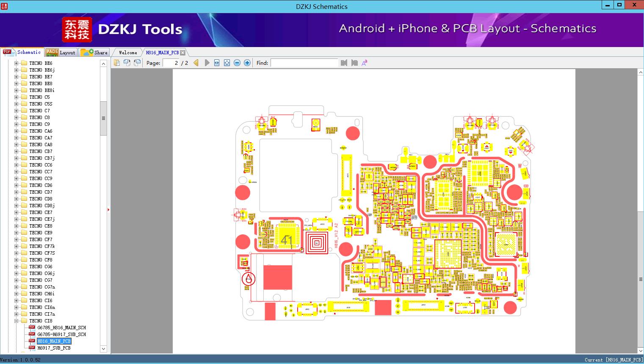Click the Find text field

pos(304,63)
